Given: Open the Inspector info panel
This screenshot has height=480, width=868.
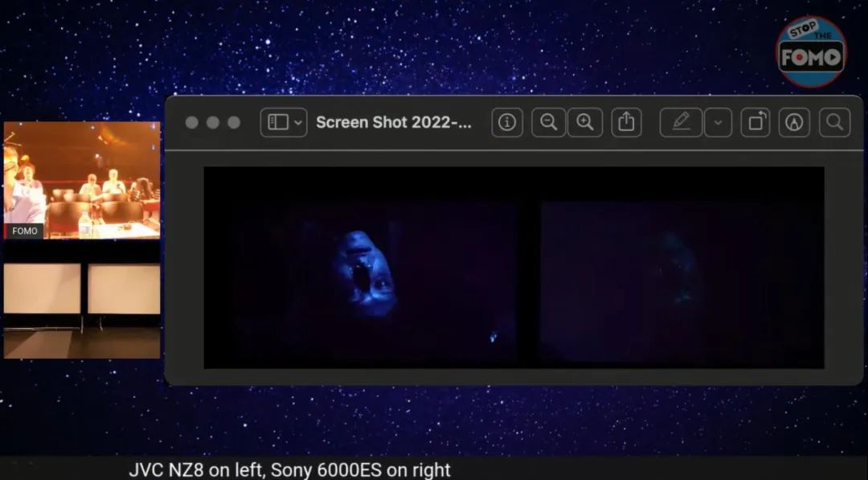Looking at the screenshot, I should coord(507,122).
